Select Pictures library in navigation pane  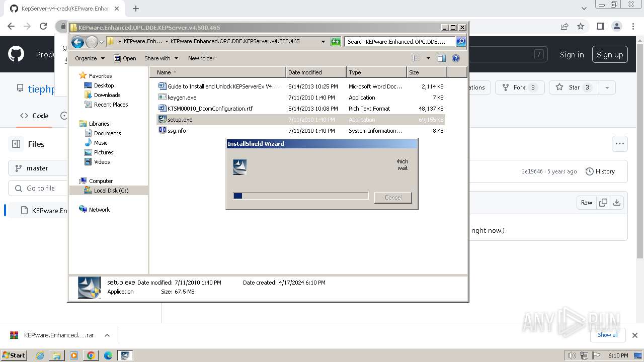104,152
